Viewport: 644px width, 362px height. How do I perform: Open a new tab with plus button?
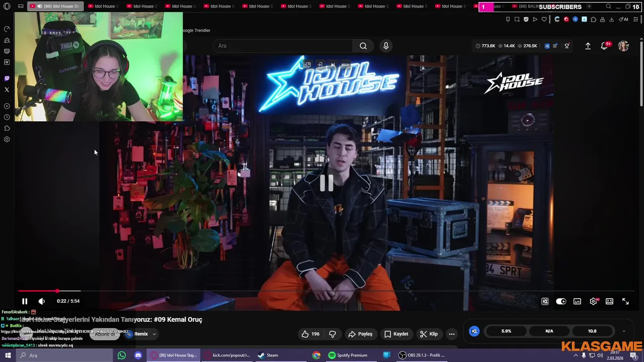point(589,7)
